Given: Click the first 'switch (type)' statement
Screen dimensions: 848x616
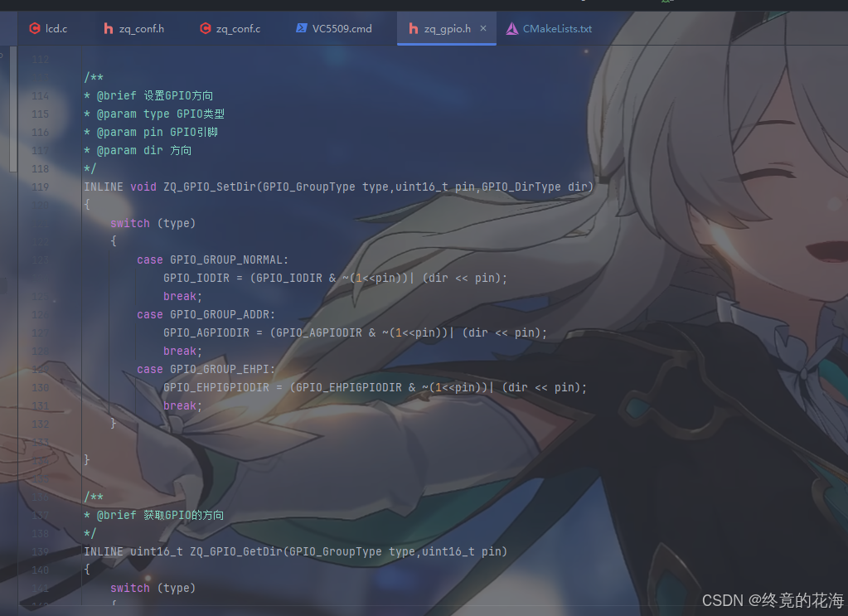Looking at the screenshot, I should (x=153, y=223).
